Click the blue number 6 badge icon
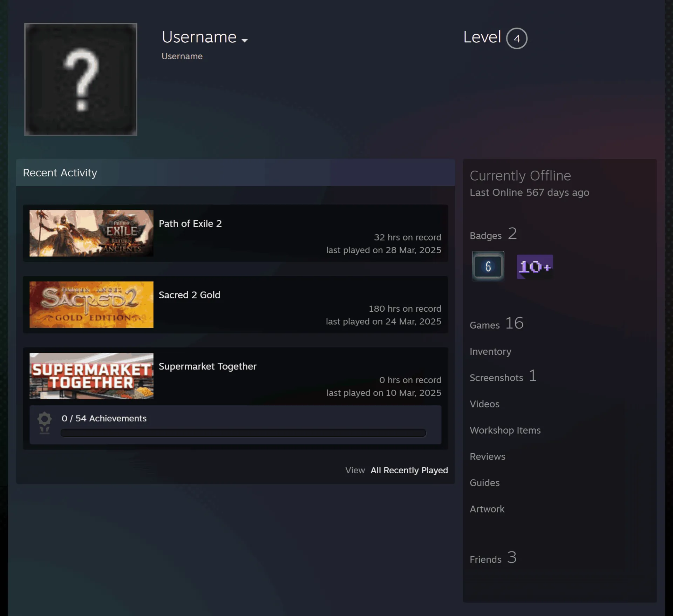Viewport: 673px width, 616px height. click(x=488, y=266)
